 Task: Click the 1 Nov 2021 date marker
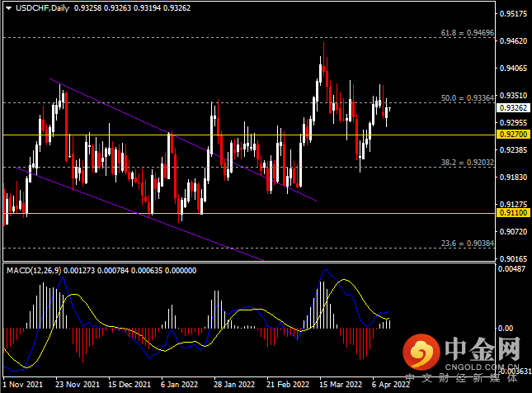23,385
